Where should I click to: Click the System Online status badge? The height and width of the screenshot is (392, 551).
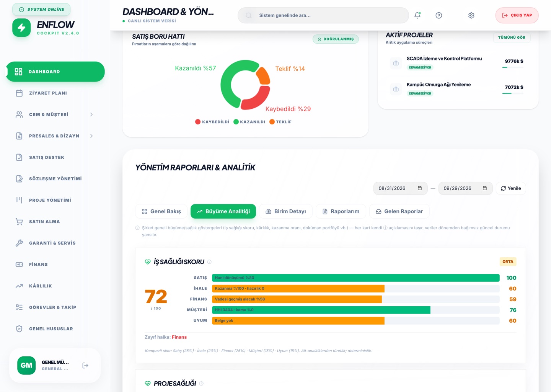41,10
